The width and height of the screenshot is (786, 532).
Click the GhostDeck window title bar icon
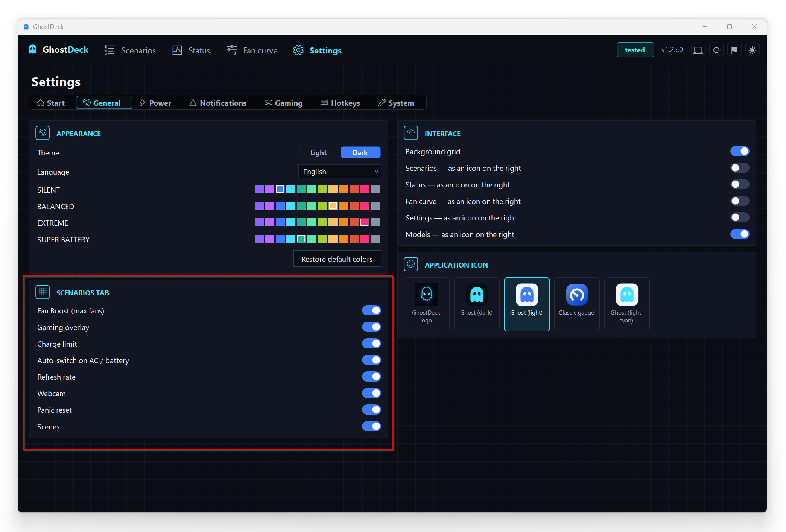[x=26, y=27]
